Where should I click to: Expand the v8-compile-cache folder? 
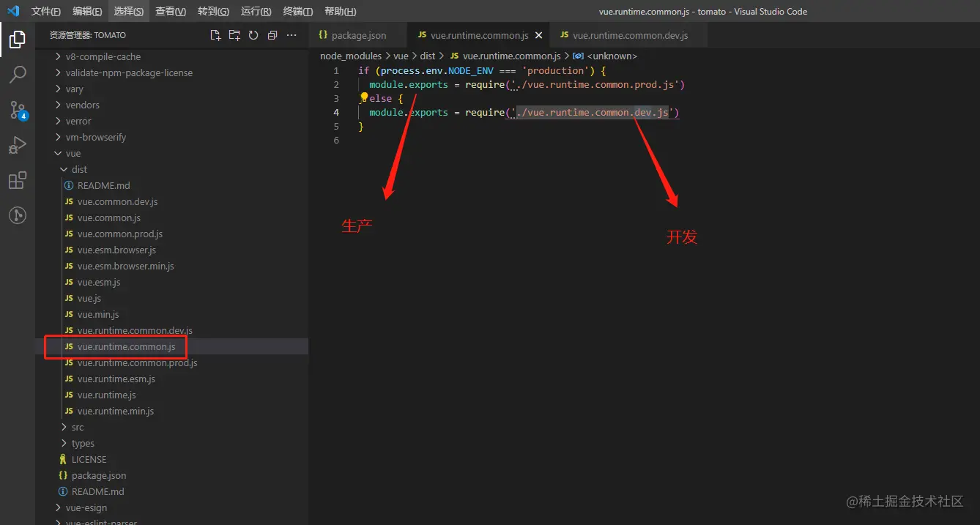pos(103,56)
